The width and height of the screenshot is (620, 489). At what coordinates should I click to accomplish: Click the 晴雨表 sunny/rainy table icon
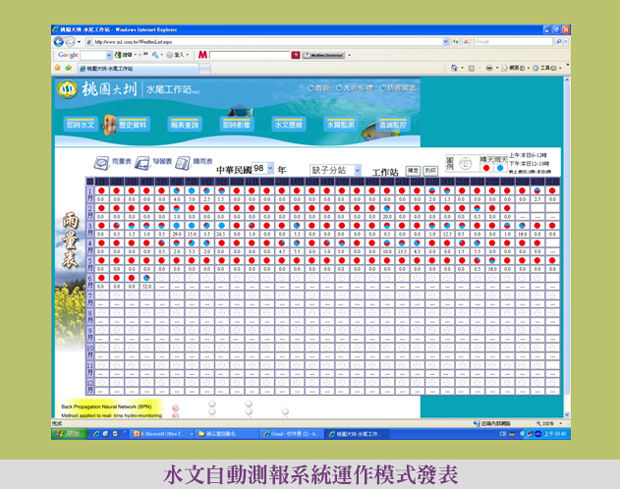tap(184, 161)
